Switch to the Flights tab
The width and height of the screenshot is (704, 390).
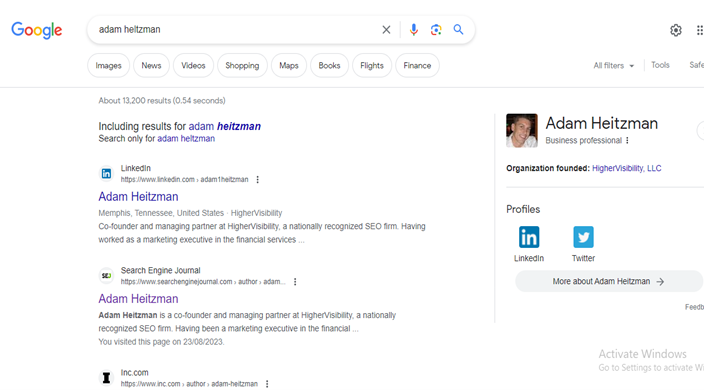point(372,66)
